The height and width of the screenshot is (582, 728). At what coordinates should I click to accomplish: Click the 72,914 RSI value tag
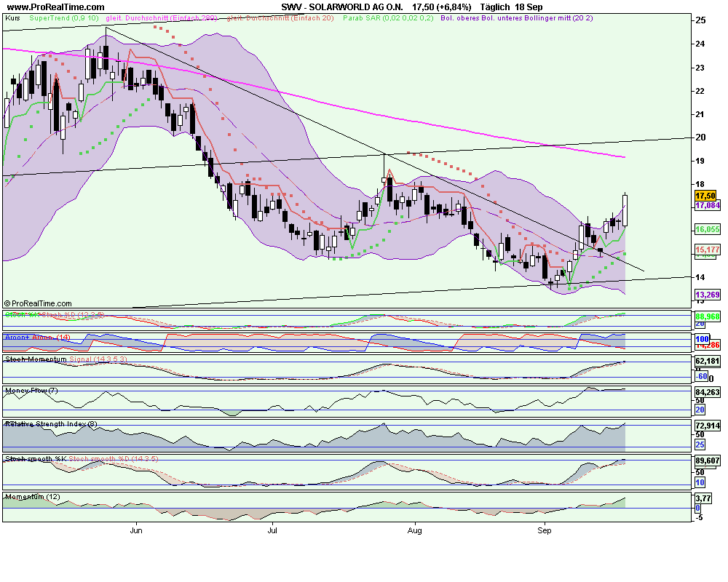coord(707,426)
